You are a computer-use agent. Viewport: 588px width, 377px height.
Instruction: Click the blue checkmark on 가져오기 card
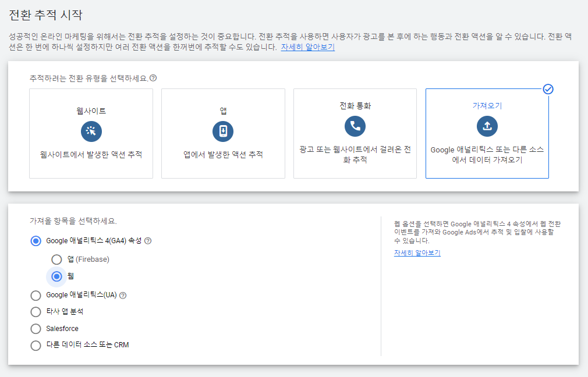click(548, 89)
